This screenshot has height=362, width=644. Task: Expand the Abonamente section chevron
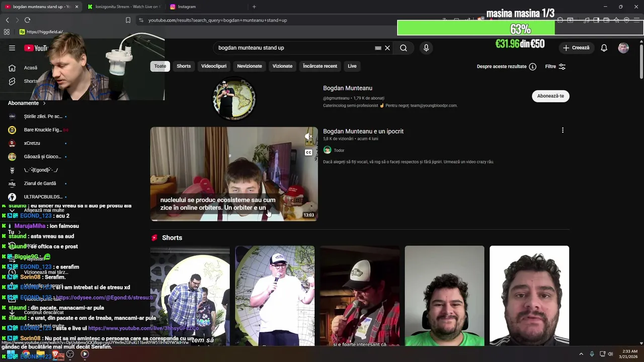pos(44,103)
